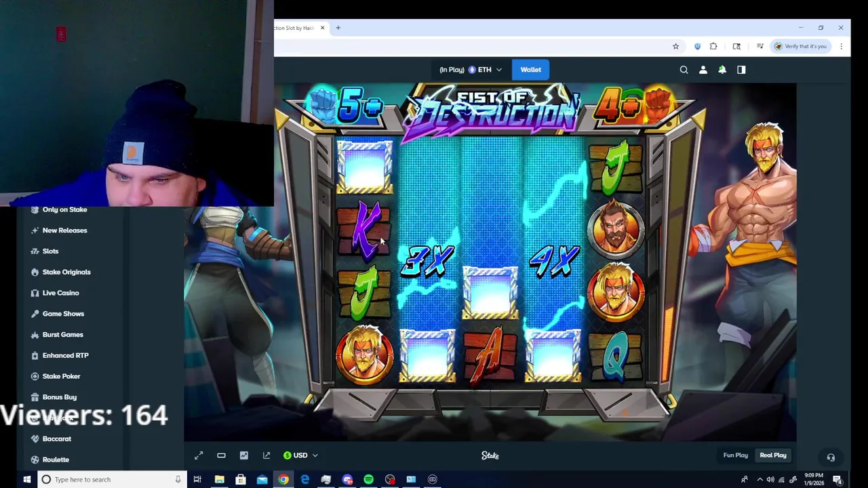Click the Windows Start button
The height and width of the screenshot is (488, 868).
coord(27,479)
